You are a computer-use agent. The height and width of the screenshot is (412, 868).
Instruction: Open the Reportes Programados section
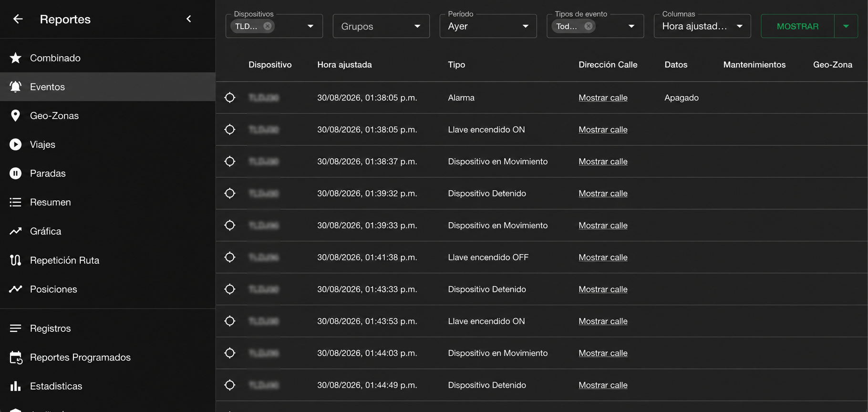107,358
